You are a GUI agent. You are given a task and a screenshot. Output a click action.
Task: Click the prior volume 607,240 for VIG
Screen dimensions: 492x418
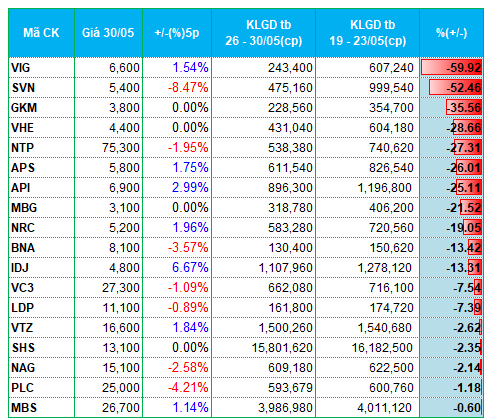(391, 68)
